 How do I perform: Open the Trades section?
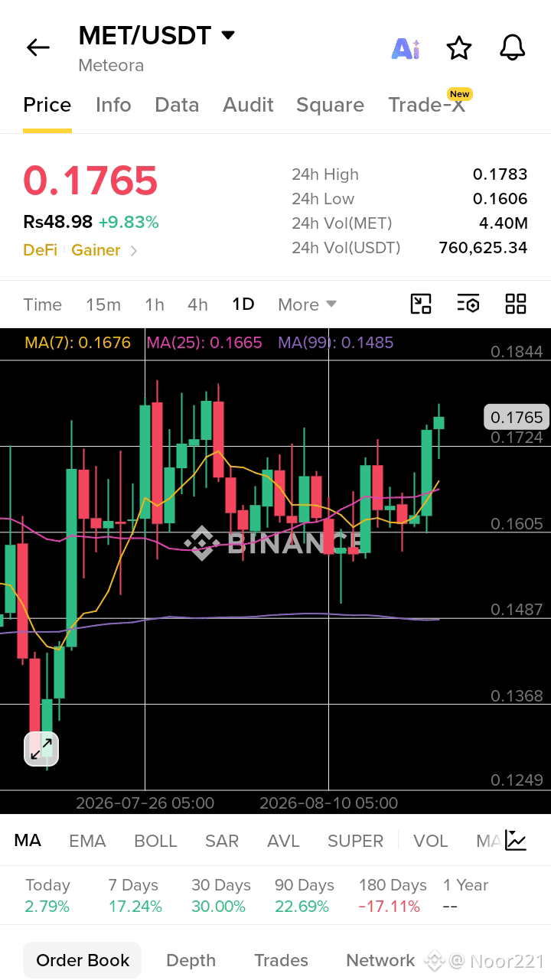coord(281,960)
